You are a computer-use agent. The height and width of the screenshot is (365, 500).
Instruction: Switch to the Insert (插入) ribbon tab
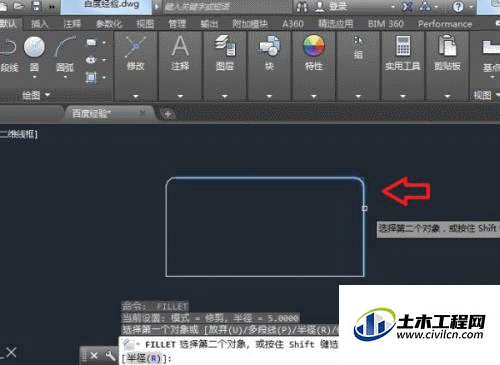coord(40,24)
